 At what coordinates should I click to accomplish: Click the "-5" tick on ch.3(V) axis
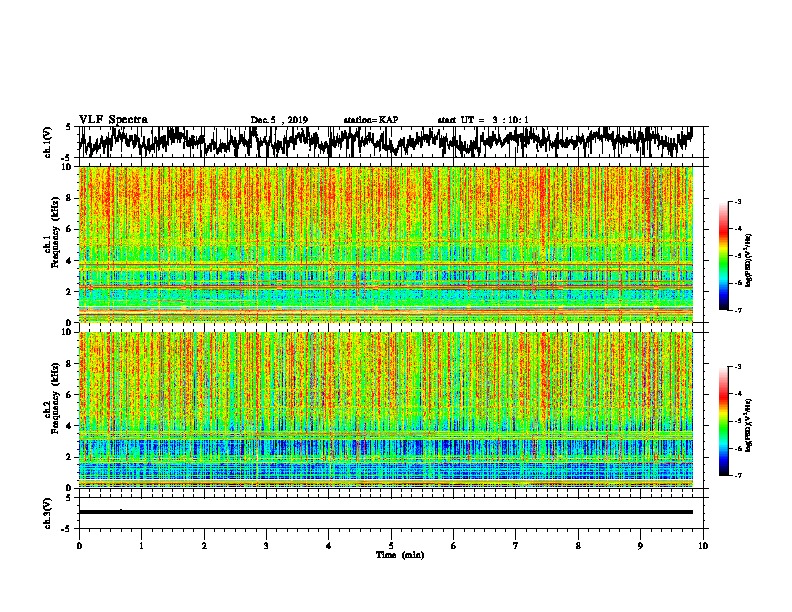pos(68,528)
